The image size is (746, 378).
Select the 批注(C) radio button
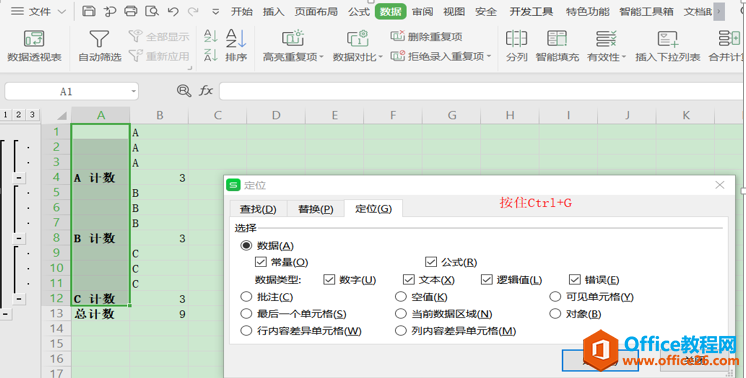pyautogui.click(x=246, y=297)
